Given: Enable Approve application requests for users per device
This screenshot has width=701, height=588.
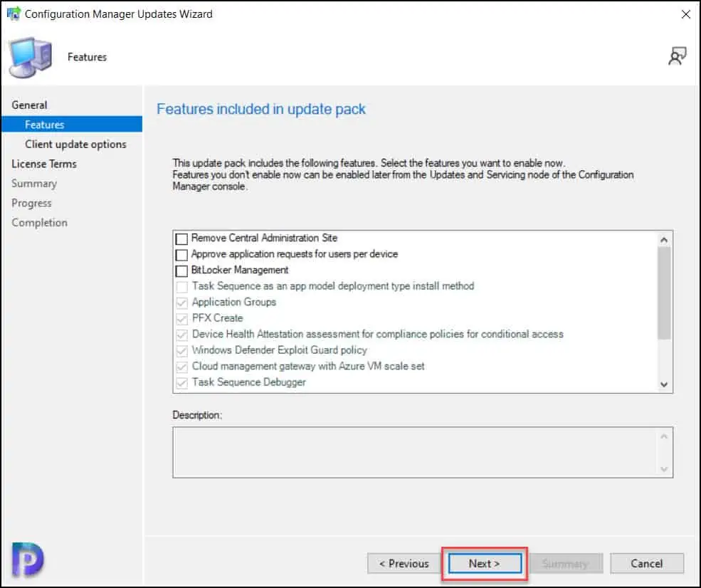Looking at the screenshot, I should click(181, 255).
